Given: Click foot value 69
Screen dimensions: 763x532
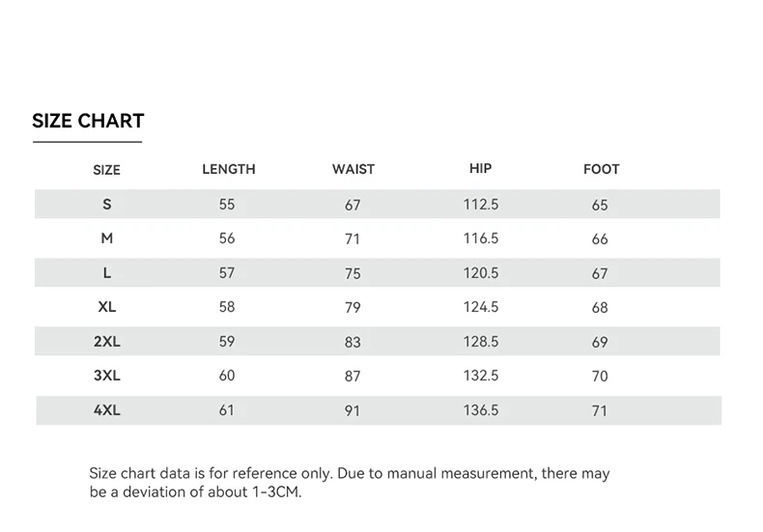Looking at the screenshot, I should point(600,343).
